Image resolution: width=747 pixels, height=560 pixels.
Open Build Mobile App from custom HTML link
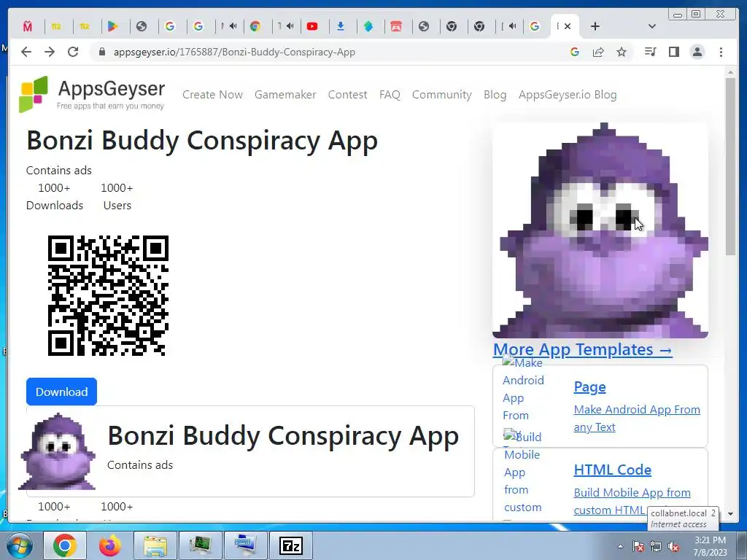[x=632, y=501]
